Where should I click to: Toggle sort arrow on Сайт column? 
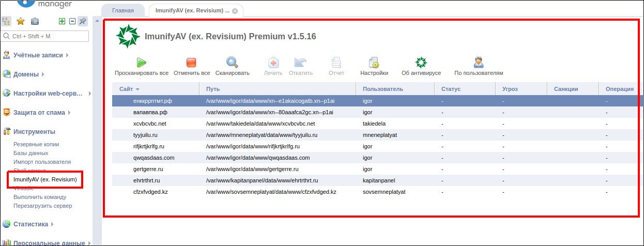click(137, 89)
